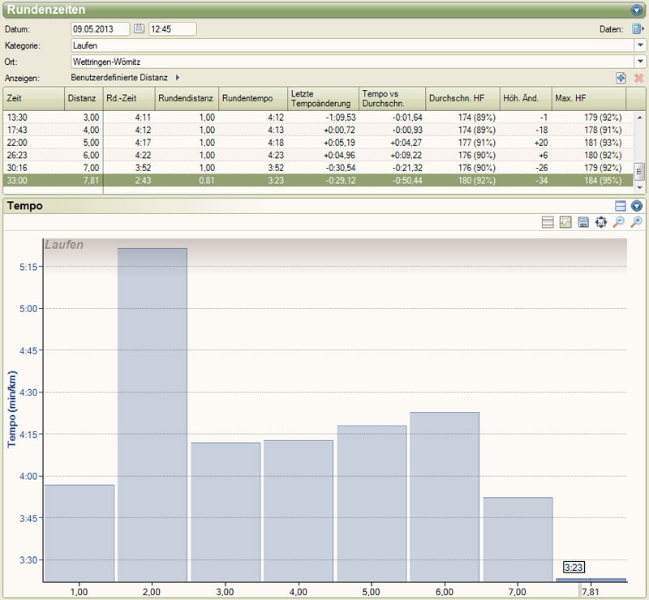Click the chart list/rows view icon
Viewport: 649px width, 600px height.
click(x=548, y=222)
